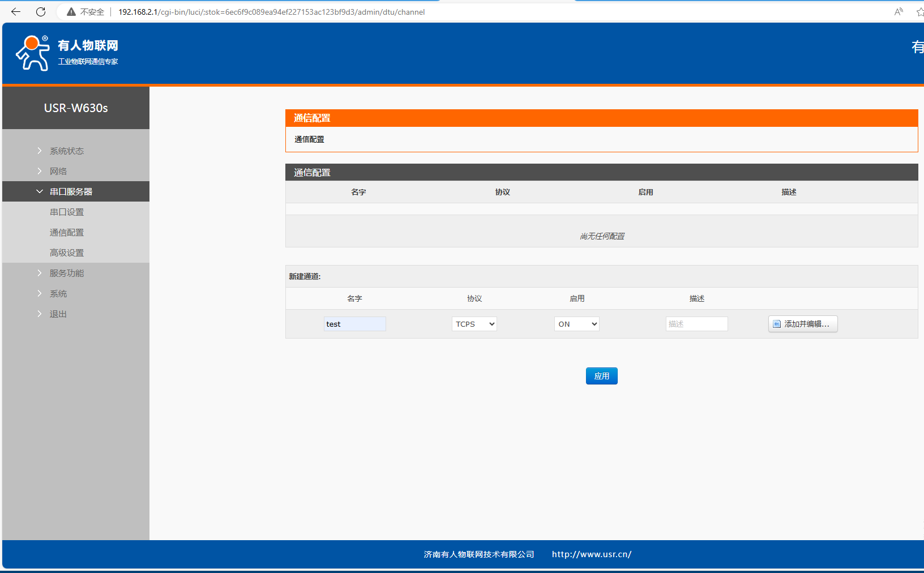Click the USR IoT company logo

pos(67,53)
